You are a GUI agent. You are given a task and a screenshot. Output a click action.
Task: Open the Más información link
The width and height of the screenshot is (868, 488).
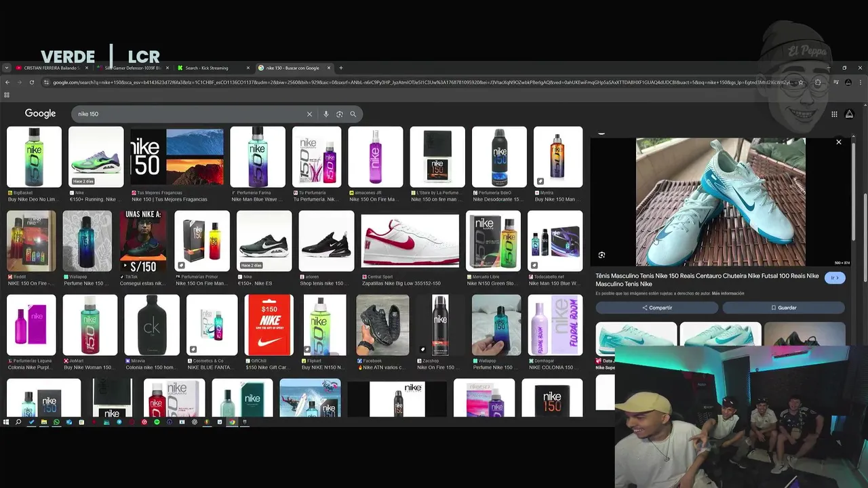point(728,293)
